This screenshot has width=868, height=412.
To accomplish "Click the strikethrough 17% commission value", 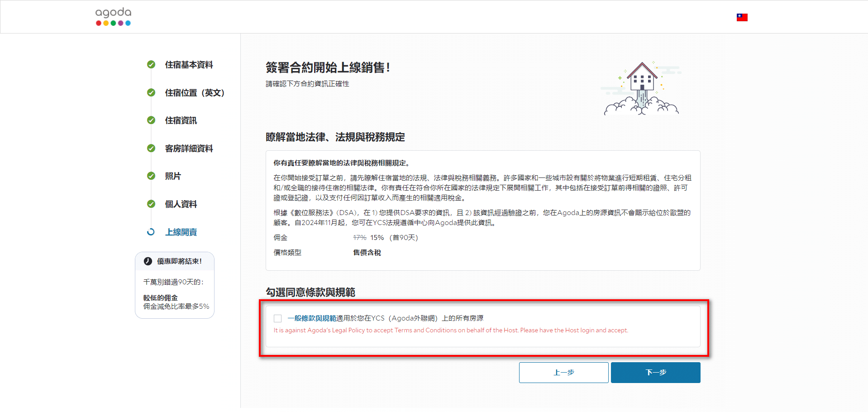I will pyautogui.click(x=360, y=238).
